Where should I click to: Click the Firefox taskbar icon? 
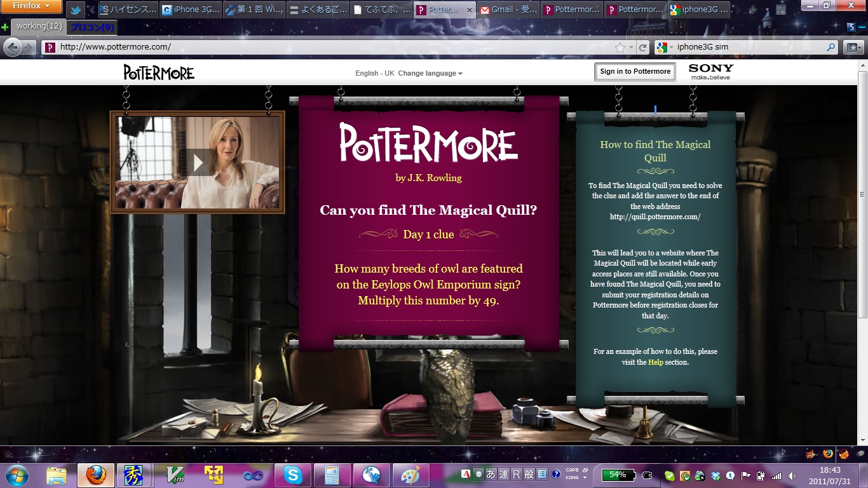[x=96, y=475]
